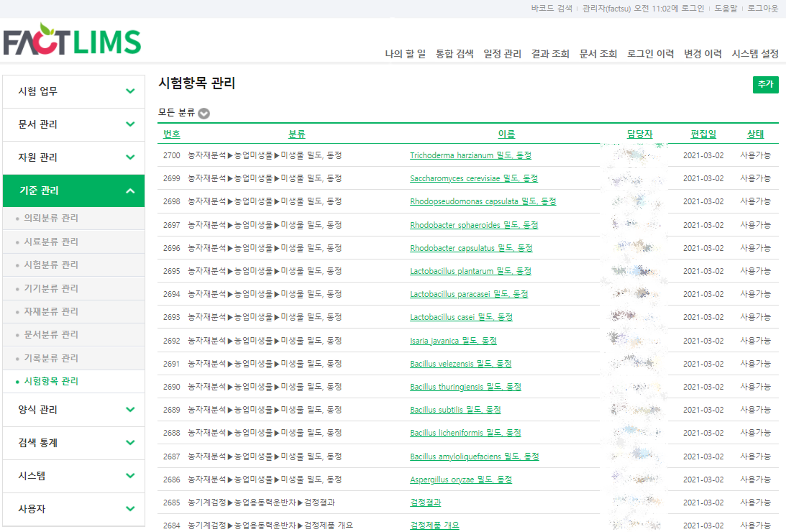The image size is (786, 532).
Task: Open the 검정결과 test item link
Action: [425, 502]
